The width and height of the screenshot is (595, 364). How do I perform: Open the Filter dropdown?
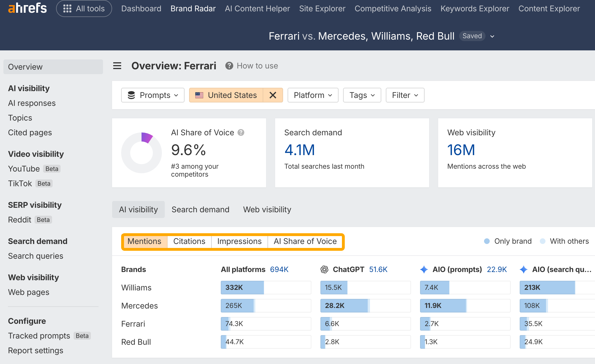tap(405, 95)
